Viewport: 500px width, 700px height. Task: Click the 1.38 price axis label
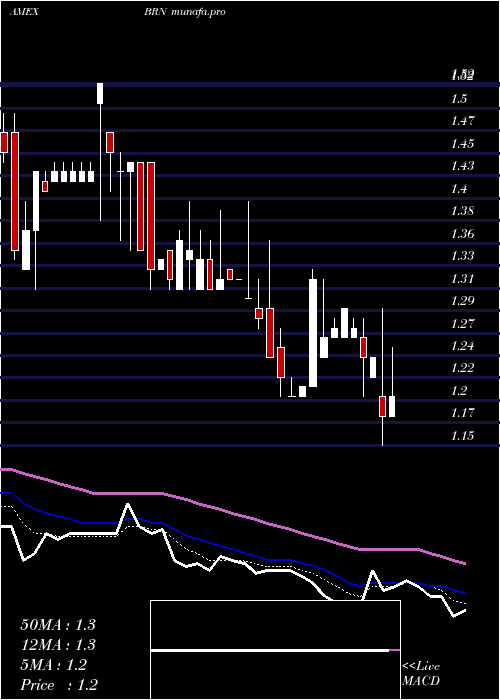click(462, 211)
